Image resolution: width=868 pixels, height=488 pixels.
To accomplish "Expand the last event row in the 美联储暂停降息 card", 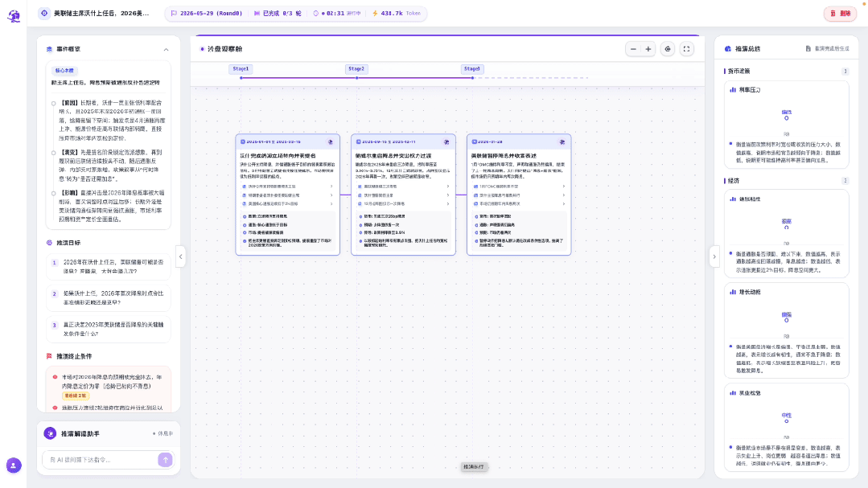I will [x=519, y=204].
